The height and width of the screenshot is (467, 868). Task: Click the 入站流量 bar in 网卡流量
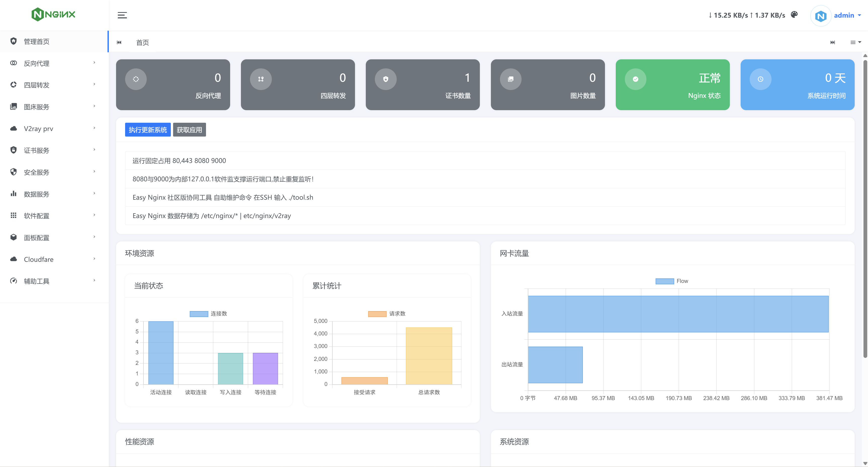(x=678, y=314)
